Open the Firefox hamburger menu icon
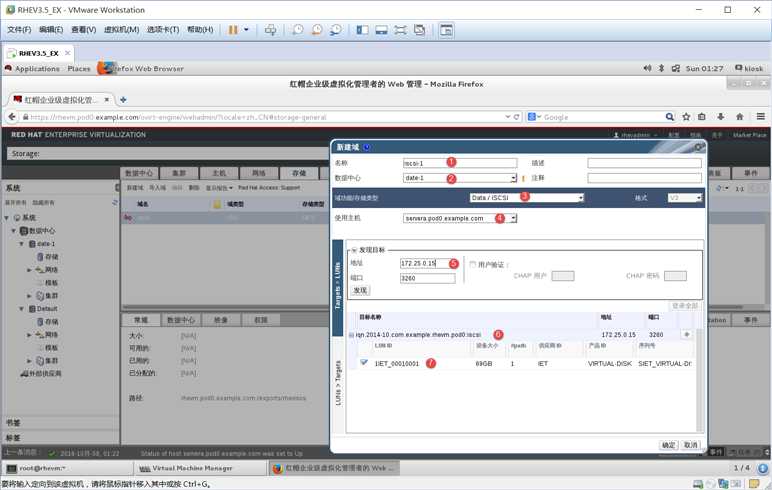 (x=761, y=117)
